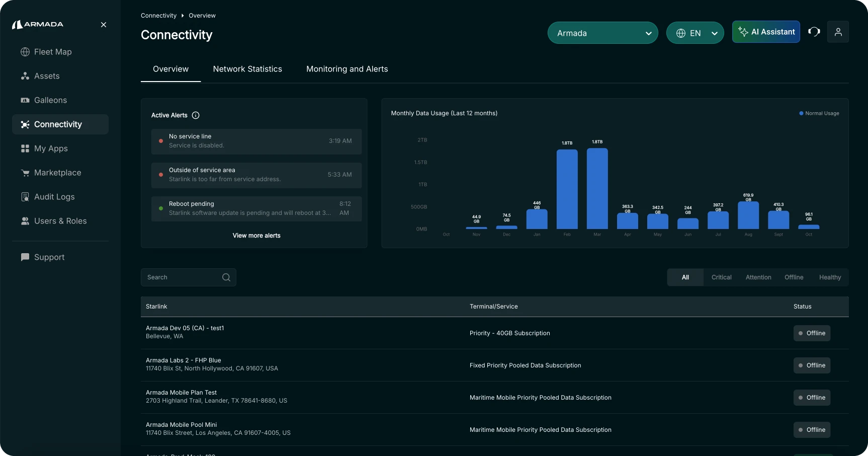
Task: Switch to the Overview tab
Action: [x=170, y=69]
